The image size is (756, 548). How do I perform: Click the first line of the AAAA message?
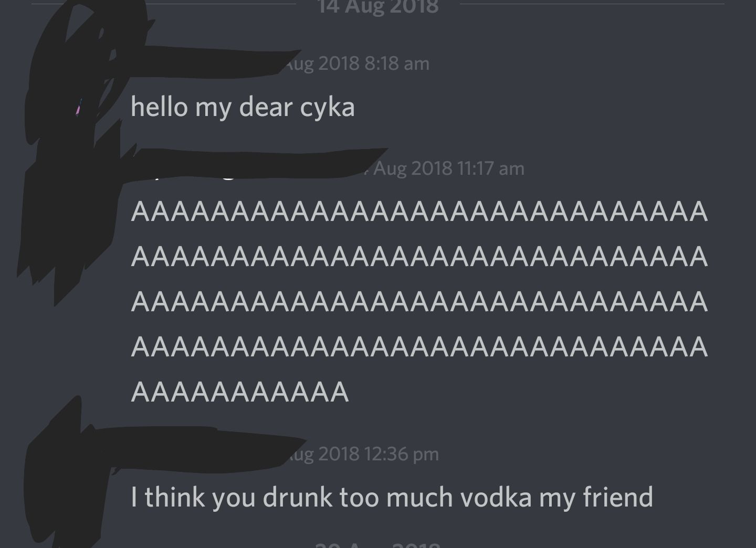click(419, 212)
